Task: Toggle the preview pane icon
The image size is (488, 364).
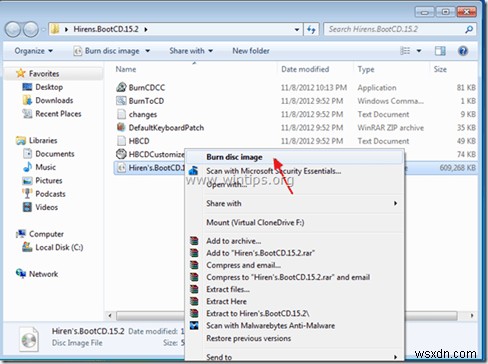Action: point(440,51)
